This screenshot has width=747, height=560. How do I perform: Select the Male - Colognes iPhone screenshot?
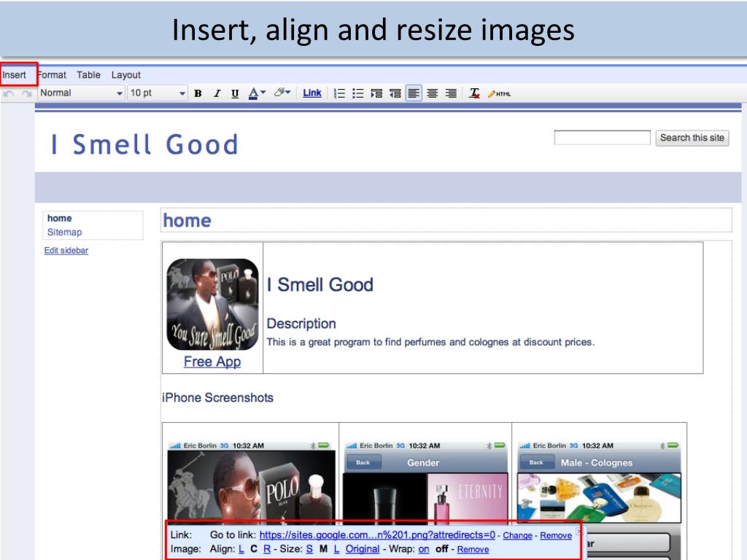pos(600,481)
